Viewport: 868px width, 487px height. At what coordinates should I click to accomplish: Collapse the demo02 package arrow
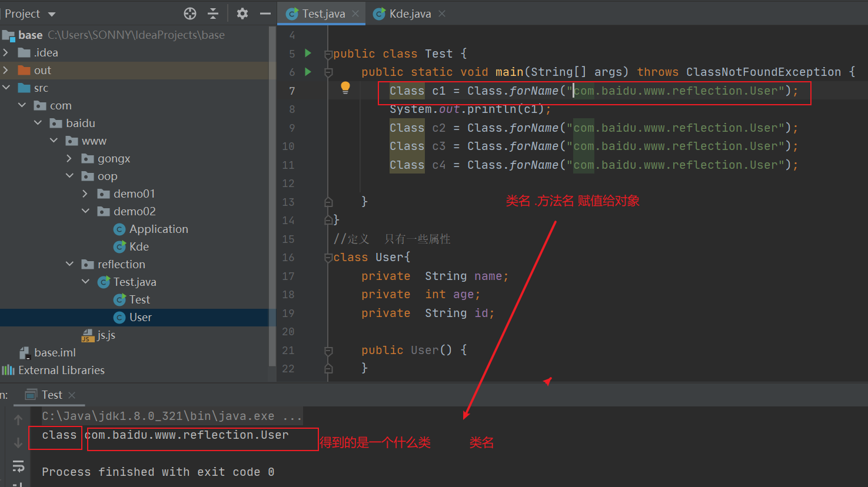[x=85, y=211]
